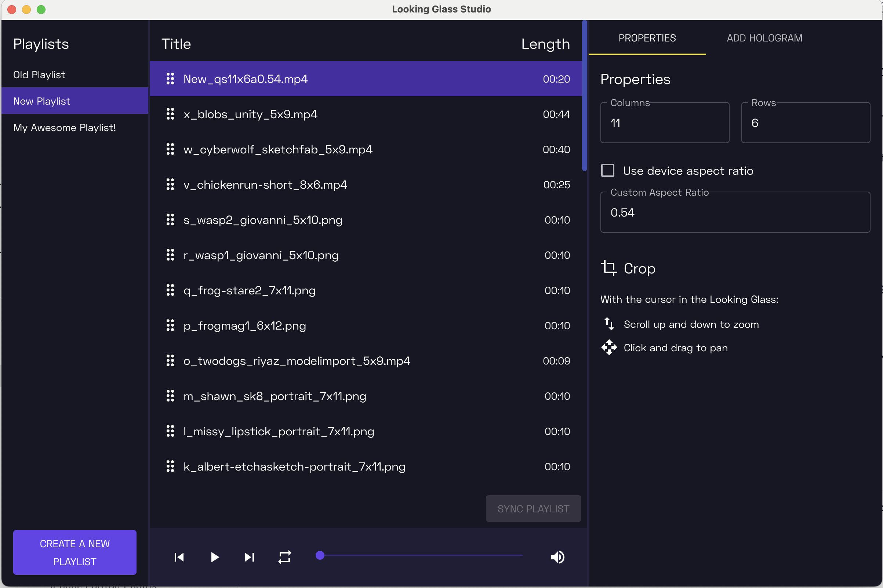Click the skip to previous track icon

tap(179, 557)
